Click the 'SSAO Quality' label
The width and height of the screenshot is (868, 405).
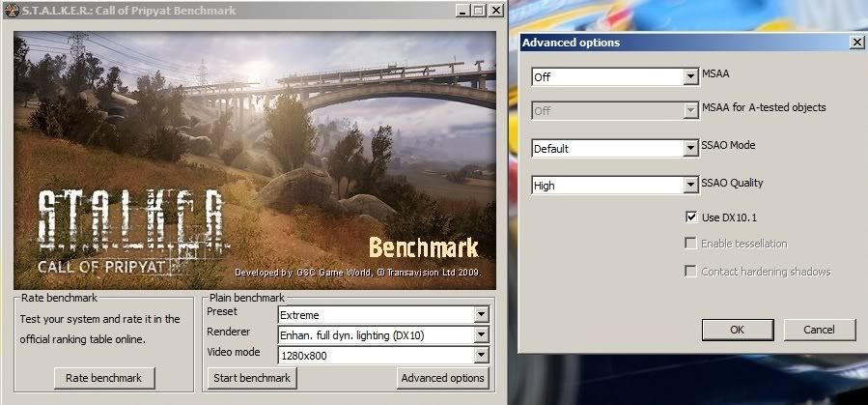point(733,183)
